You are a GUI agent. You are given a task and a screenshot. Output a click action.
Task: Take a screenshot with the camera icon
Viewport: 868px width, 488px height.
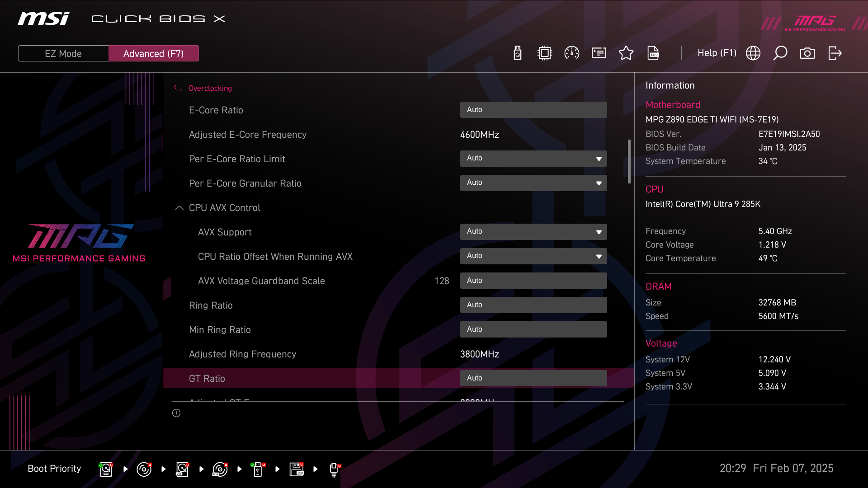[807, 53]
